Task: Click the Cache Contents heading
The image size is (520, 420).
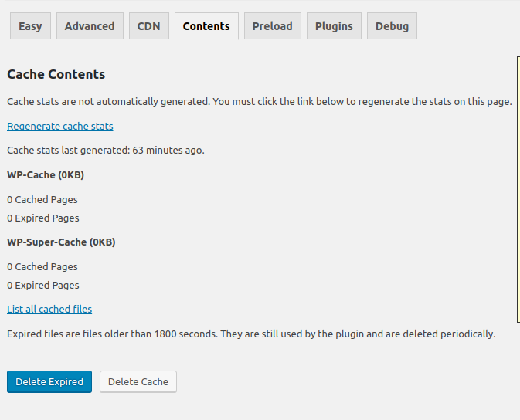Action: pos(56,74)
